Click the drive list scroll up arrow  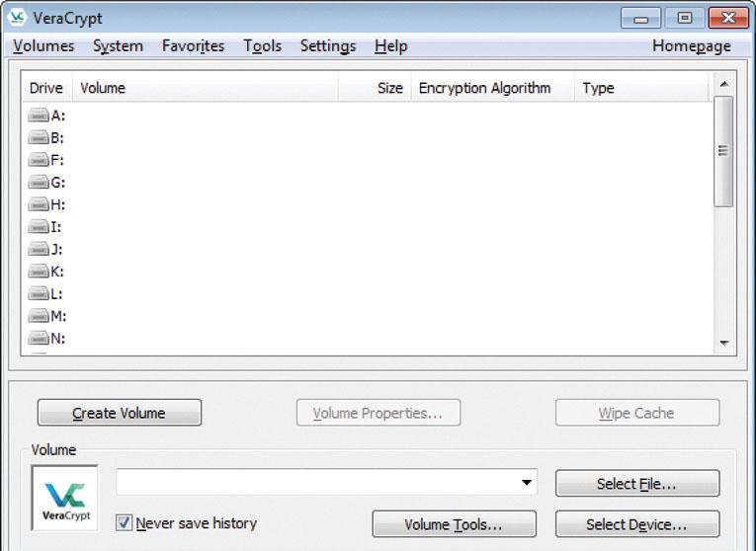723,85
